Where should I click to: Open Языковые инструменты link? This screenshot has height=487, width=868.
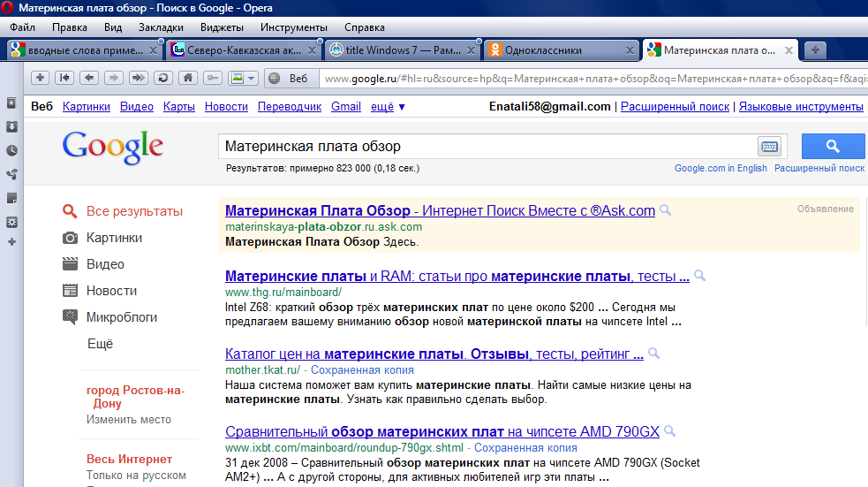point(801,107)
